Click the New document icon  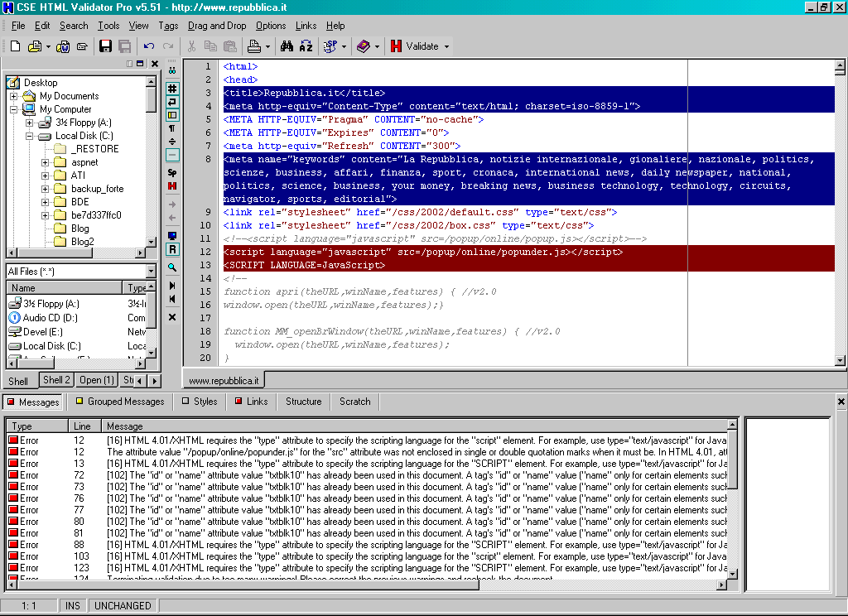(15, 46)
